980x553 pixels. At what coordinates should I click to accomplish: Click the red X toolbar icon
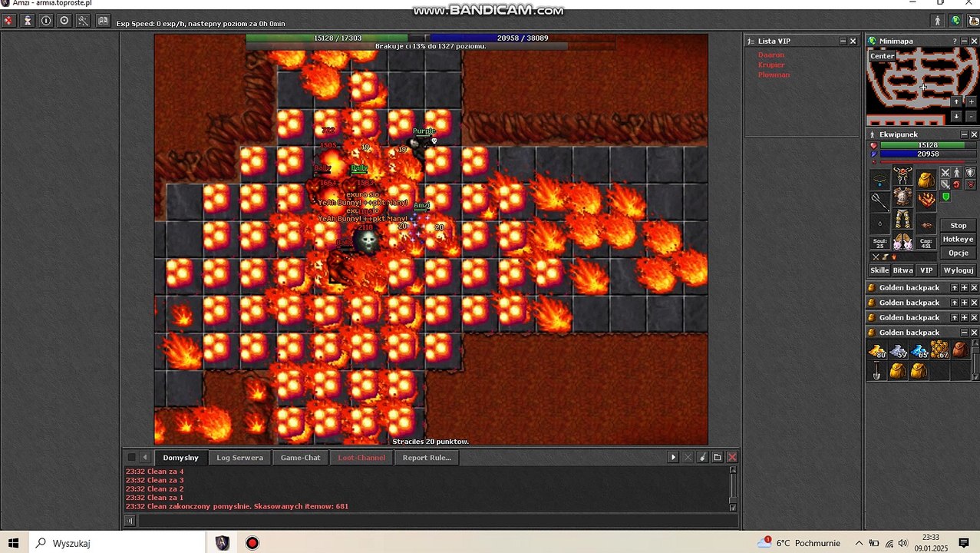point(8,22)
